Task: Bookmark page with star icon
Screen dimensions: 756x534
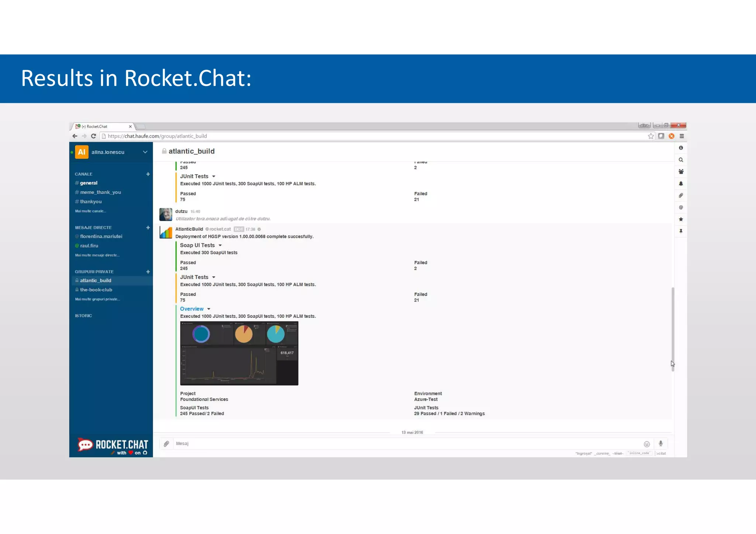Action: (651, 136)
